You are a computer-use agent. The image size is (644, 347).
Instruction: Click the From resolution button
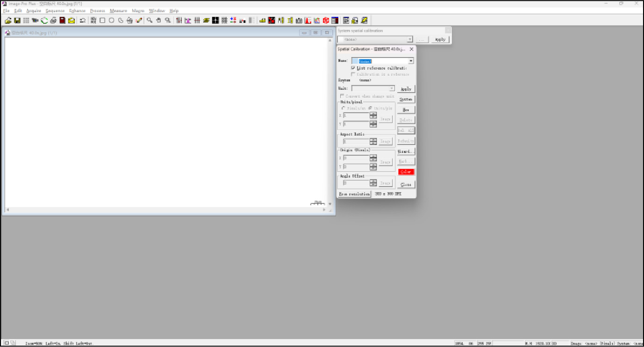coord(354,194)
